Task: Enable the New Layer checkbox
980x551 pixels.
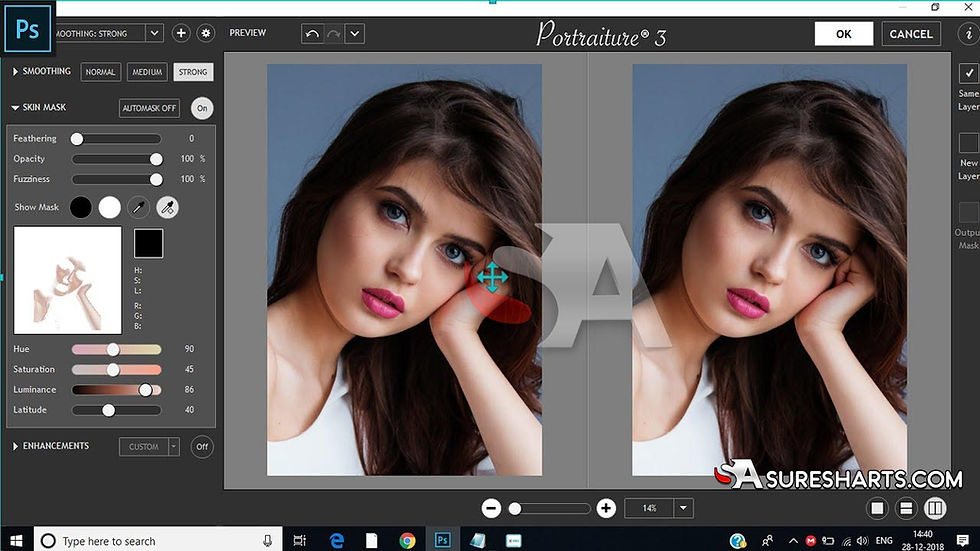Action: 969,142
